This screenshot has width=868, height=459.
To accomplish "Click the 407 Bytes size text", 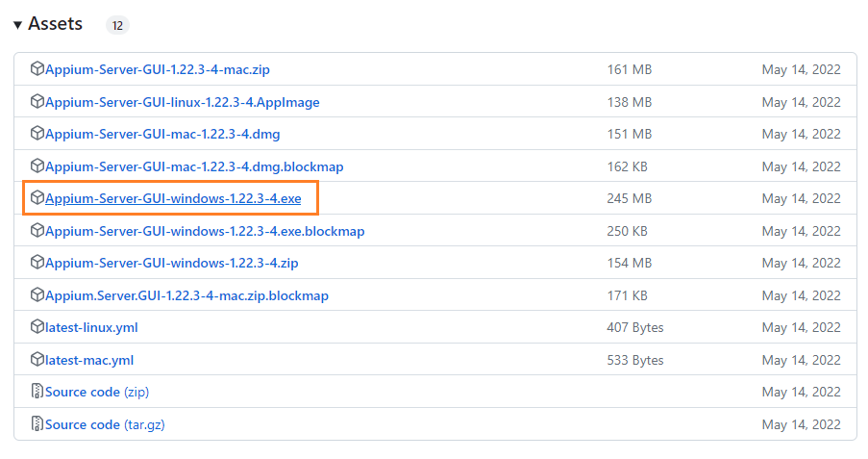I will click(x=635, y=327).
